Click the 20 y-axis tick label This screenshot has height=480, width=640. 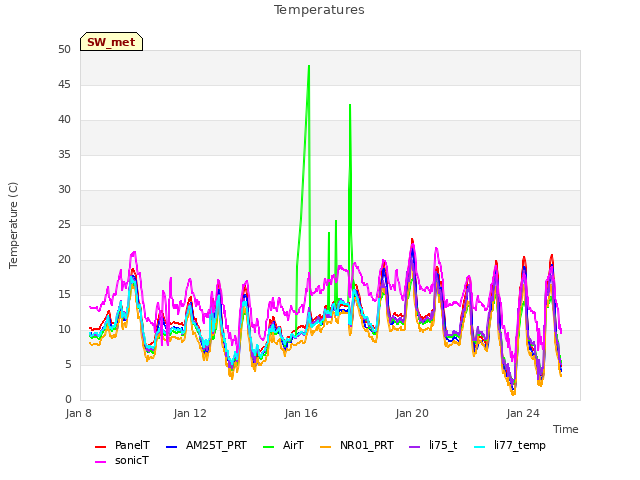tap(64, 260)
